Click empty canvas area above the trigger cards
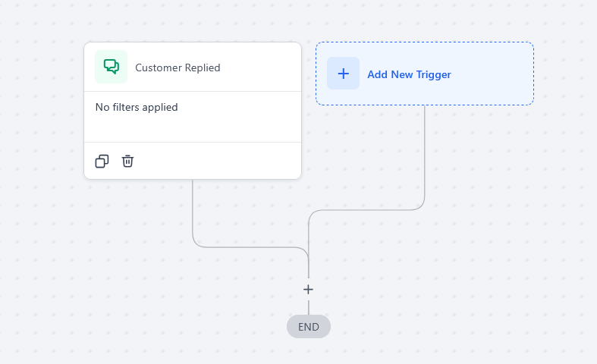Viewport: 597px width, 364px height. pyautogui.click(x=303, y=19)
